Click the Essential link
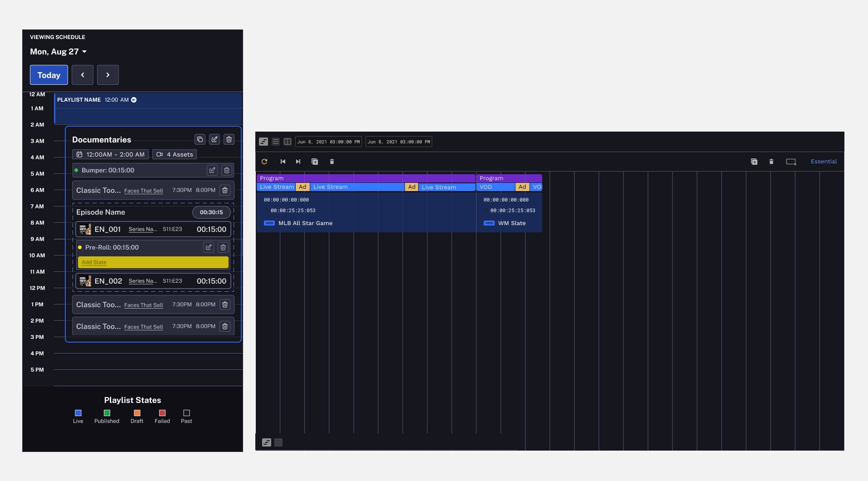Image resolution: width=868 pixels, height=481 pixels. click(824, 162)
